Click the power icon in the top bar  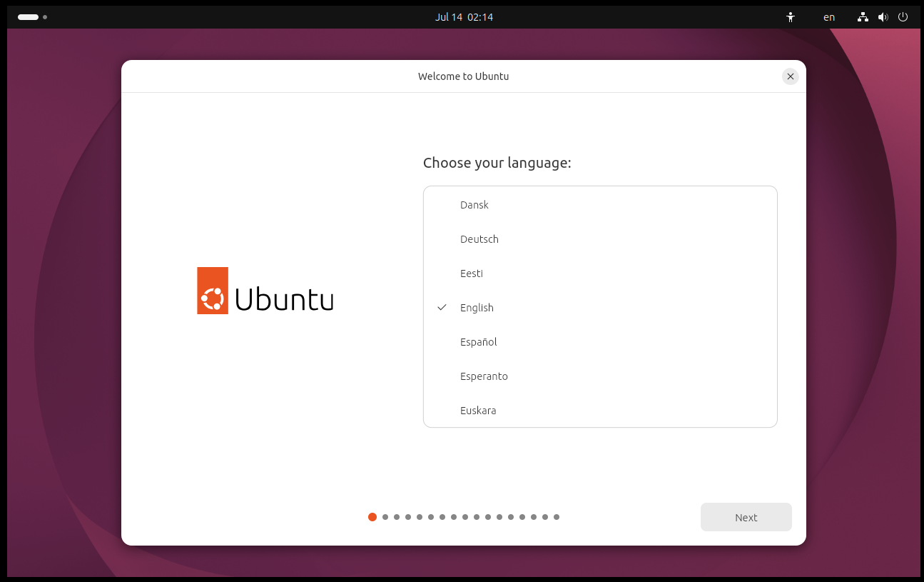(x=903, y=17)
